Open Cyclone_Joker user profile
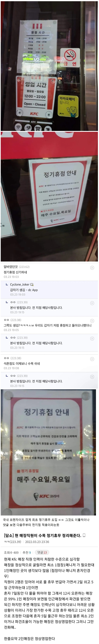This screenshot has height=644, width=99. [20, 284]
